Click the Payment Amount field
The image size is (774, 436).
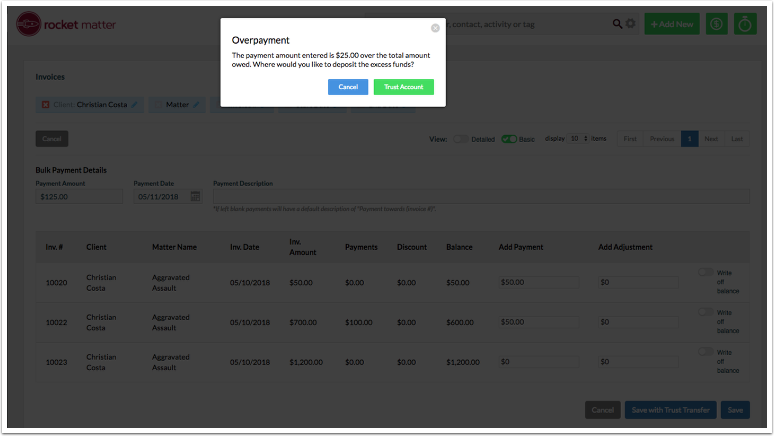pyautogui.click(x=79, y=197)
